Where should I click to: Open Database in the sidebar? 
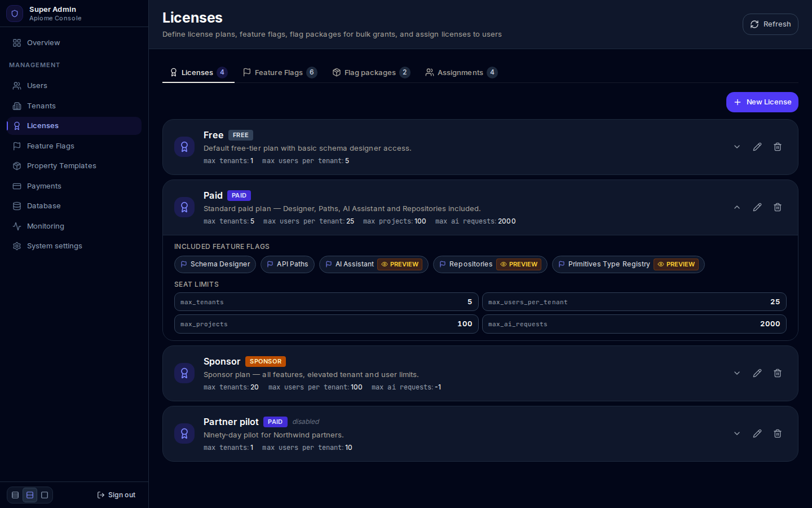tap(74, 206)
